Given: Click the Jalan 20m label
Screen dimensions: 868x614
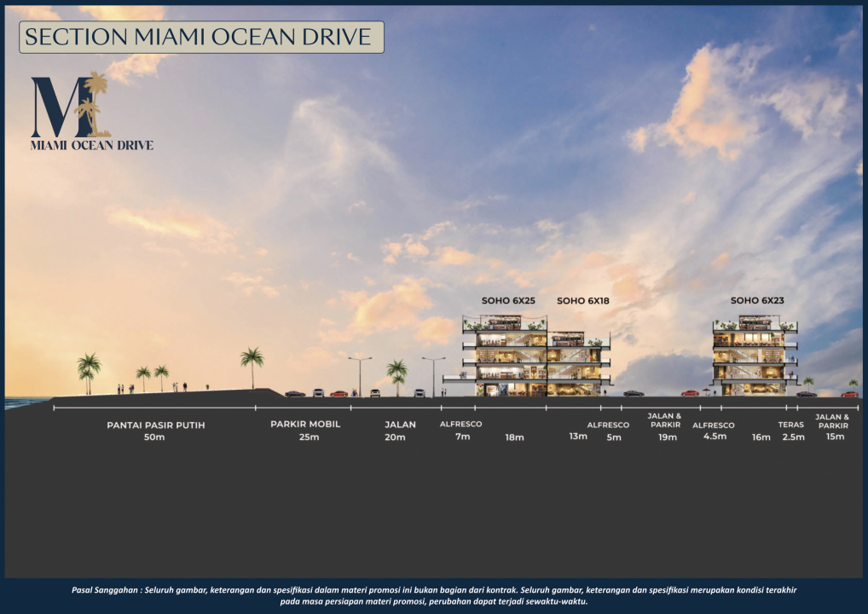Looking at the screenshot, I should pyautogui.click(x=395, y=430).
